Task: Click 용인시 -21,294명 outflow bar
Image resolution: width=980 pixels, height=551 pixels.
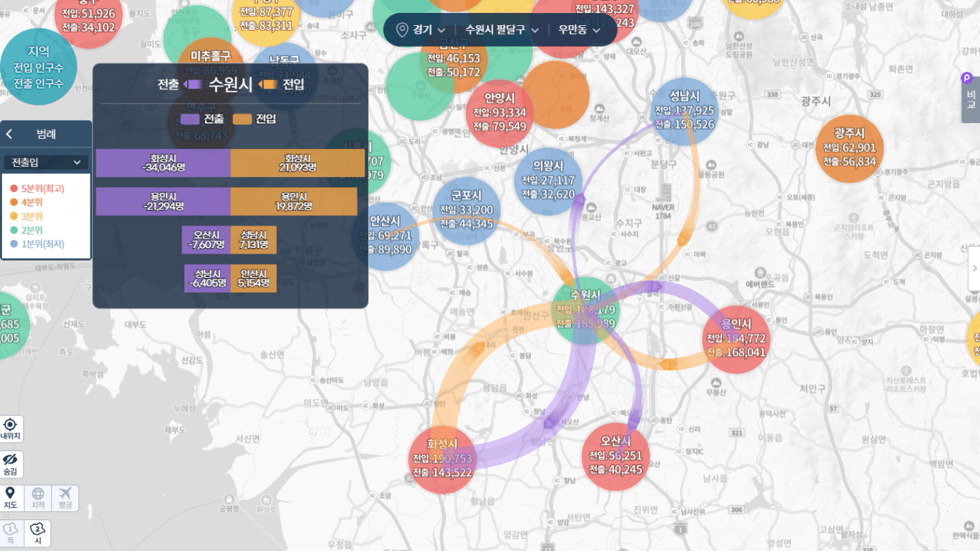Action: point(163,201)
